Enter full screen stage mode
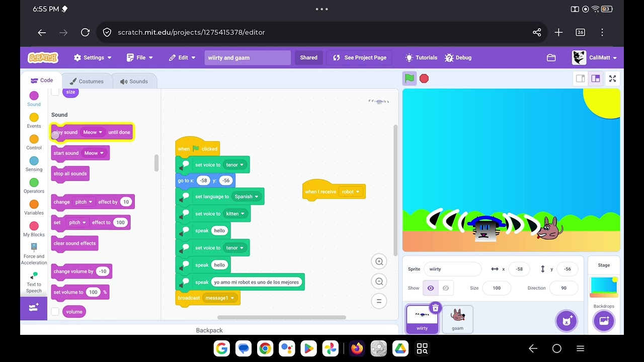This screenshot has height=362, width=644. (612, 78)
